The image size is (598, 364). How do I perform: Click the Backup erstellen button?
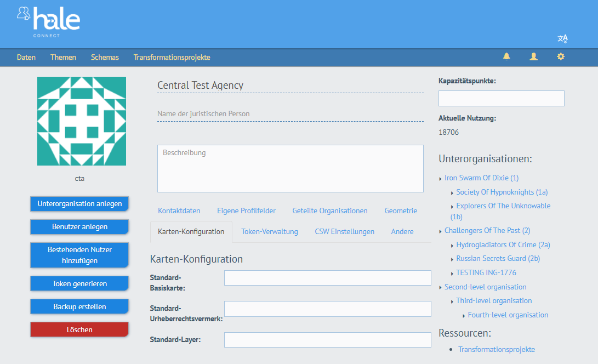pos(79,306)
